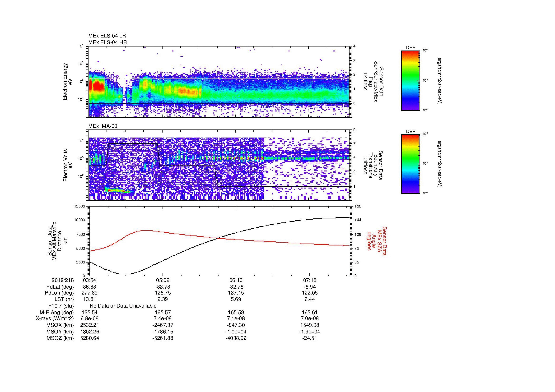Viewport: 555px width, 392px height.
Task: Click the MSOZ value -4038.92
Action: click(x=236, y=338)
